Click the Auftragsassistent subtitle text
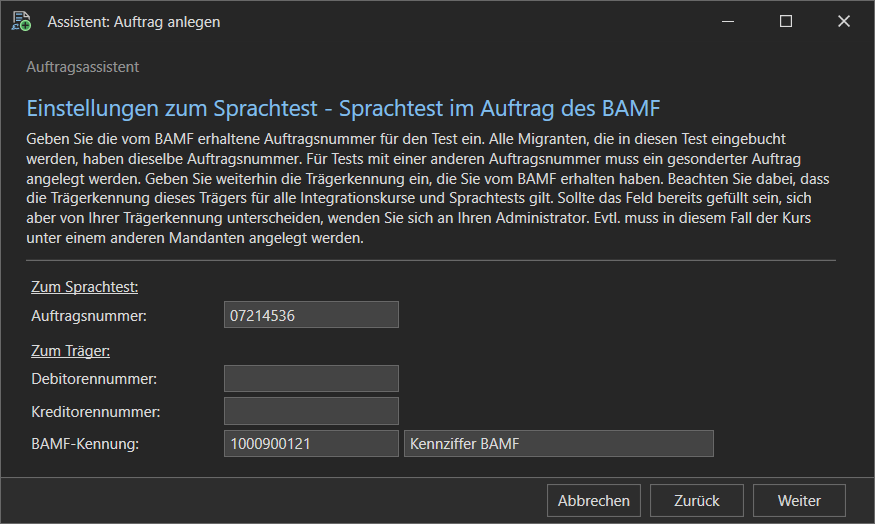 point(82,67)
